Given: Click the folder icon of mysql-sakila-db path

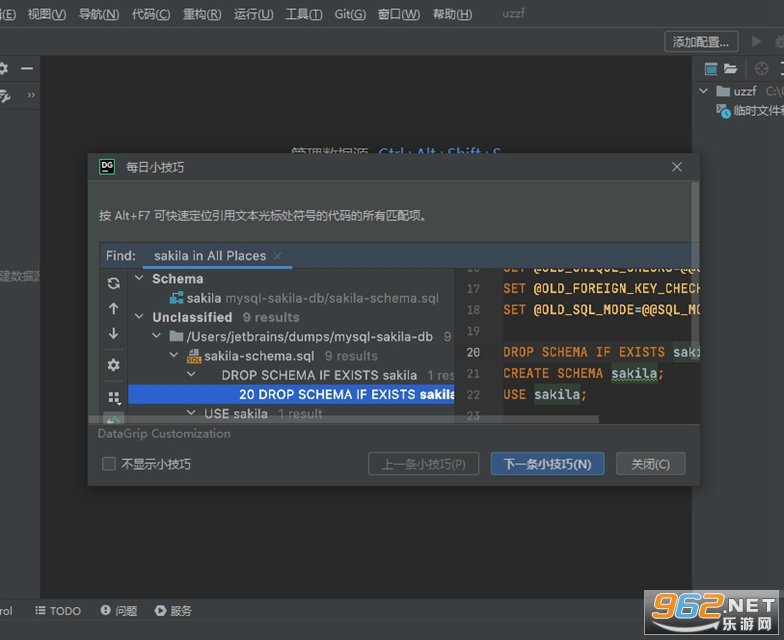Looking at the screenshot, I should coord(176,336).
